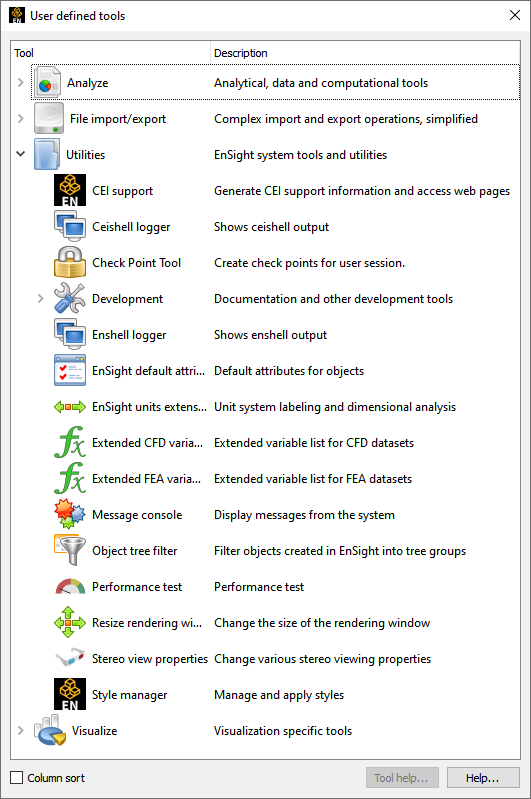Select the 'Utilities' label text
Viewport: 531px width, 799px height.
86,154
